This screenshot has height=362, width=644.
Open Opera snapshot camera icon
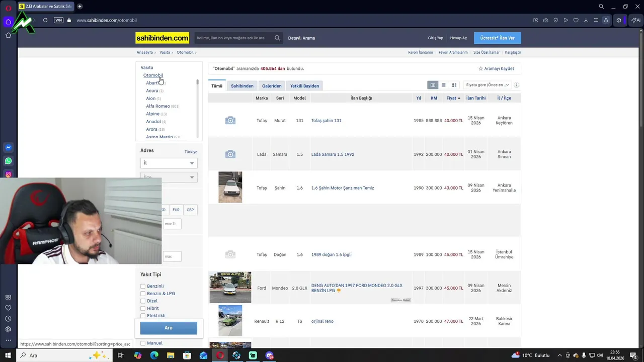click(546, 20)
